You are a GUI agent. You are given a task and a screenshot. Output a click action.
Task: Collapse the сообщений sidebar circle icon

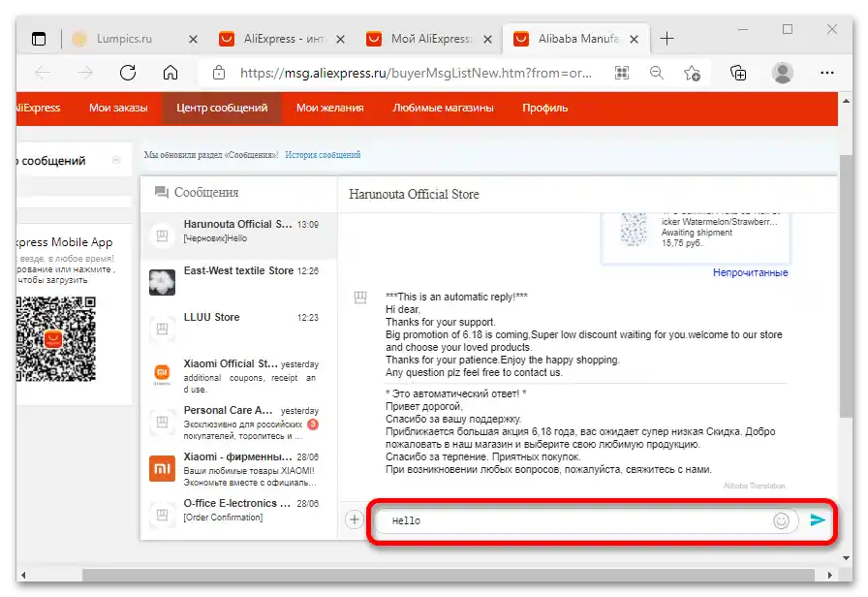tap(116, 160)
